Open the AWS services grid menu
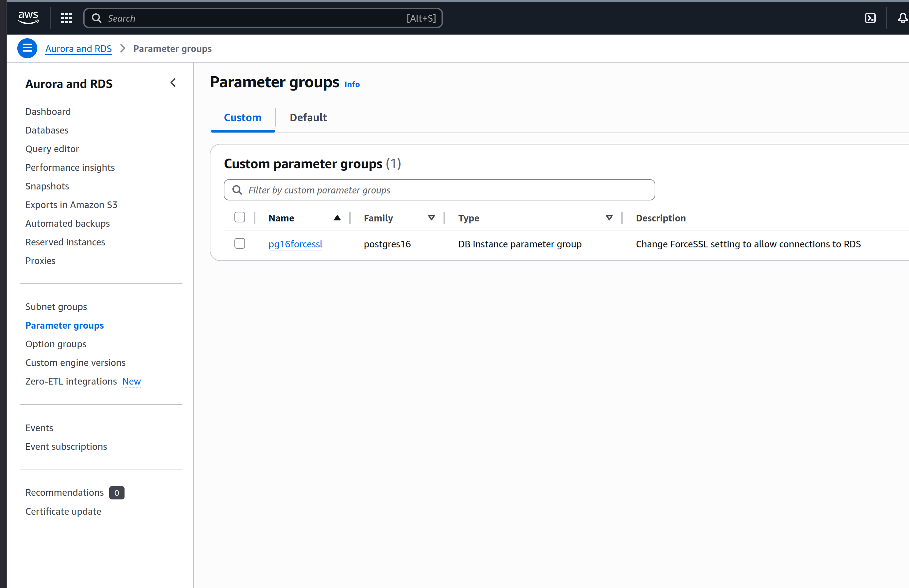Screen dimensions: 909x588 67,18
